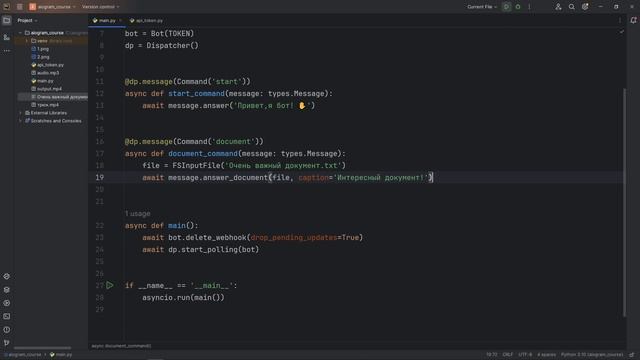640x360 pixels.
Task: Place cursor on line 19 code
Action: coord(287,178)
